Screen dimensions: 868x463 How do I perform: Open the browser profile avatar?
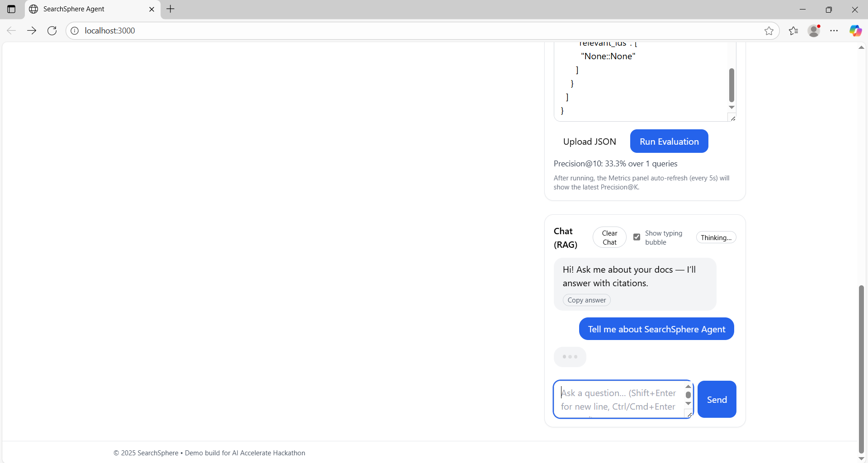point(814,31)
